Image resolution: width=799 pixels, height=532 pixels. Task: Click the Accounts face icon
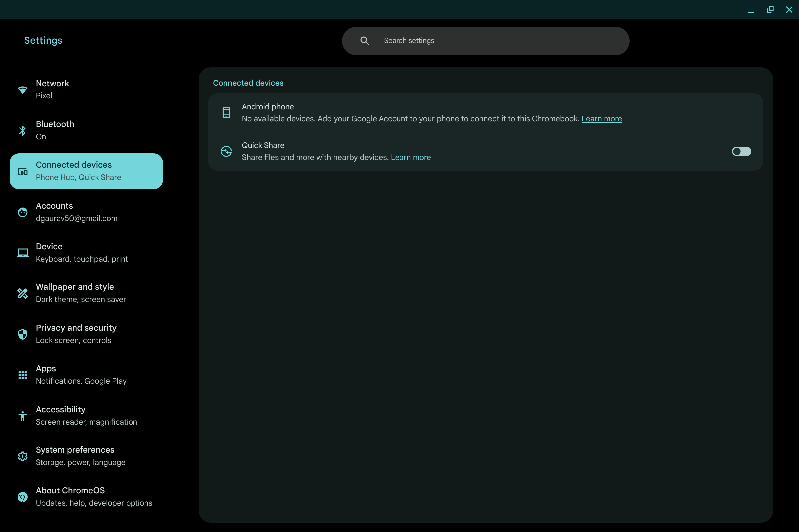click(x=22, y=212)
